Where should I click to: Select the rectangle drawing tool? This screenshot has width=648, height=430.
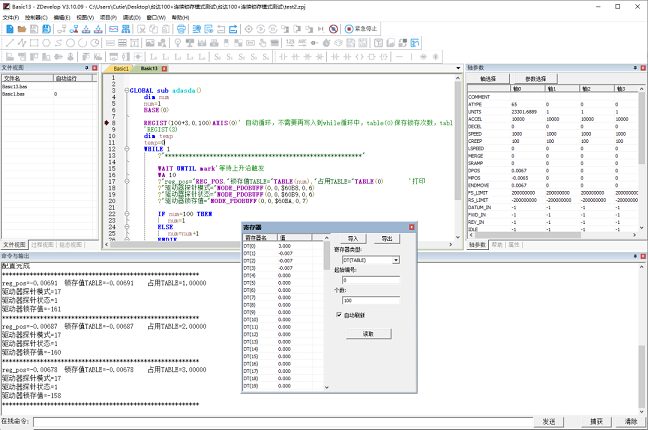(x=34, y=43)
